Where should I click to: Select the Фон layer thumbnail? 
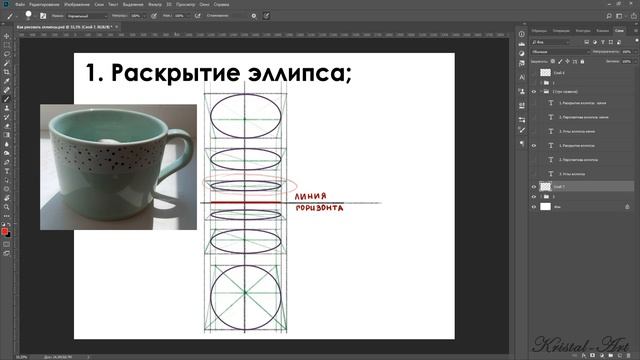(x=546, y=207)
